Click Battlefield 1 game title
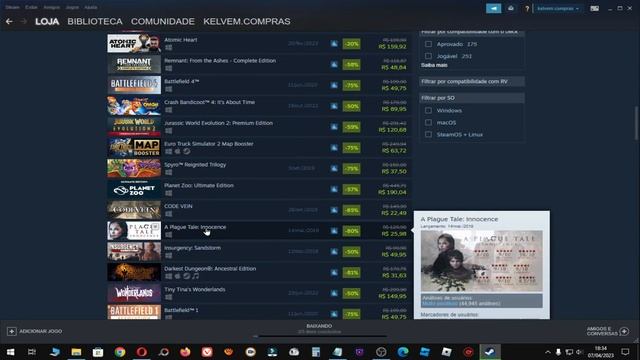640x360 pixels. pyautogui.click(x=181, y=310)
